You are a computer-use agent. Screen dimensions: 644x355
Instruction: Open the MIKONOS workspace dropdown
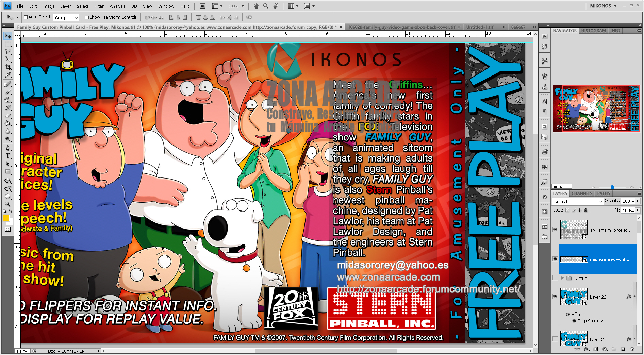pos(603,6)
